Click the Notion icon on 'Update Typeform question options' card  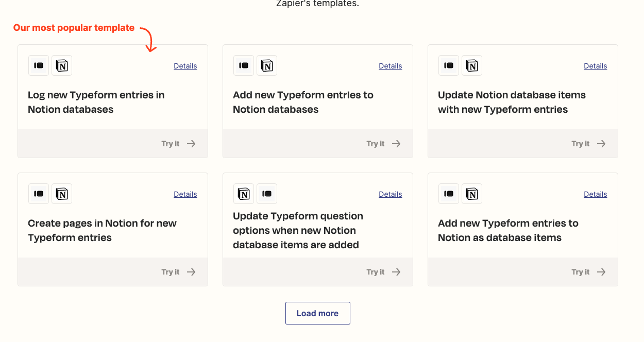243,194
